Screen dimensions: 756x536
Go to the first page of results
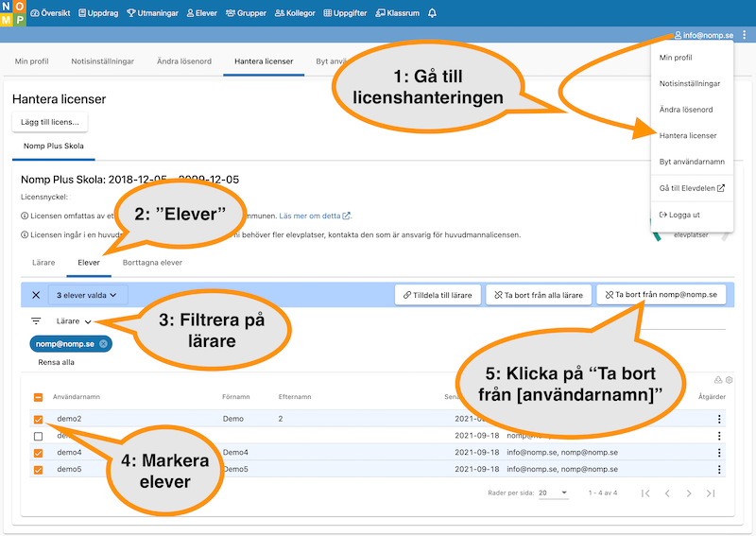coord(645,493)
